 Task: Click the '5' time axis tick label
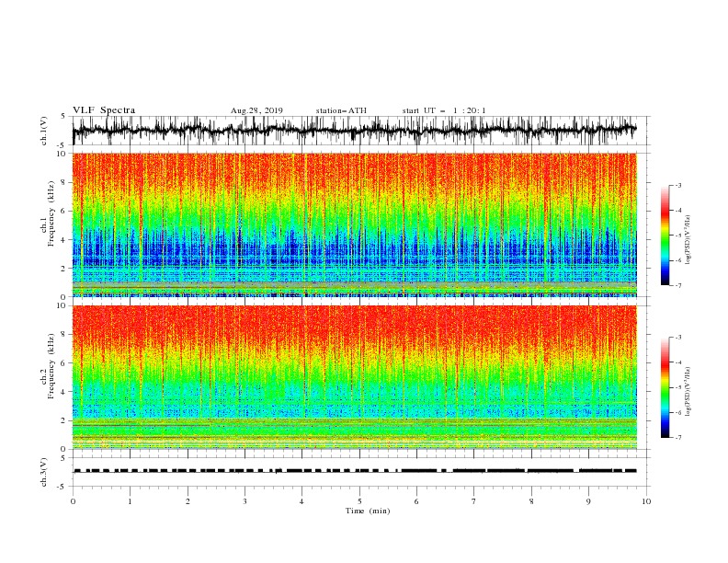coord(359,501)
